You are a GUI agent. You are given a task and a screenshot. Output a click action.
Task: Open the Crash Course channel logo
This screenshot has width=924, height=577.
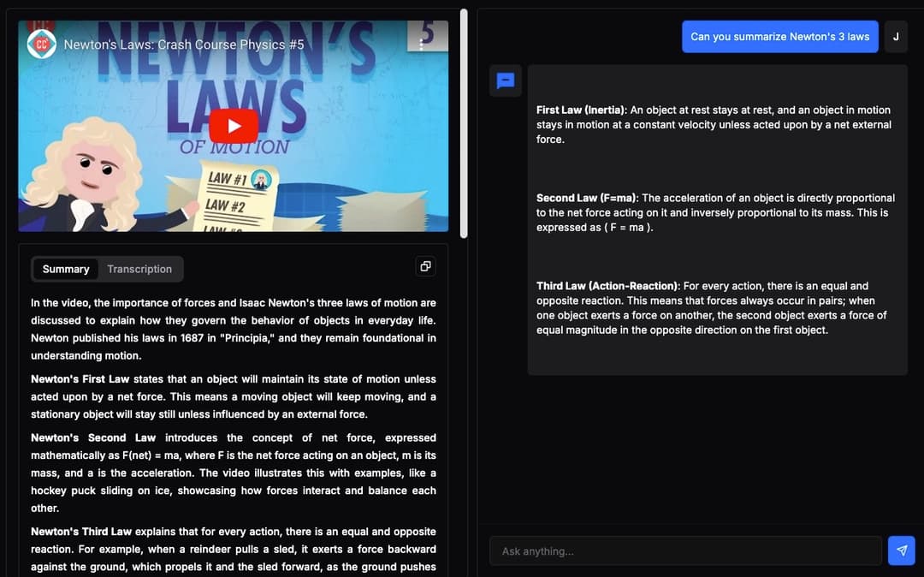pyautogui.click(x=41, y=44)
